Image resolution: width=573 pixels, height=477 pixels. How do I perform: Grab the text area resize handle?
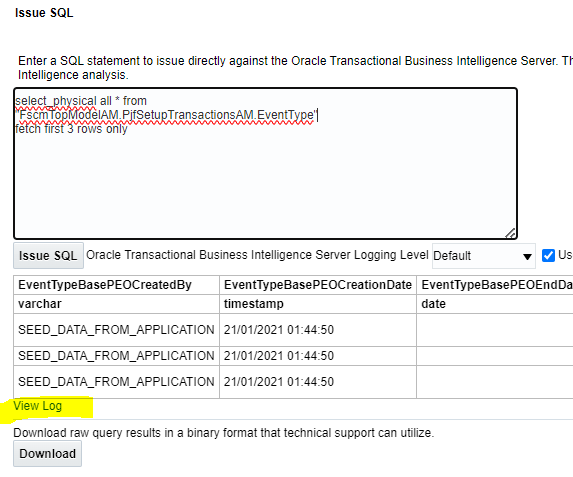point(511,233)
